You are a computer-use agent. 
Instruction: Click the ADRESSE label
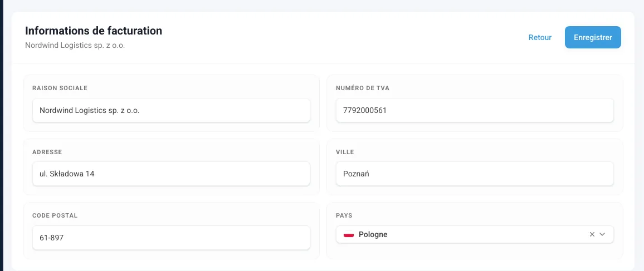47,152
